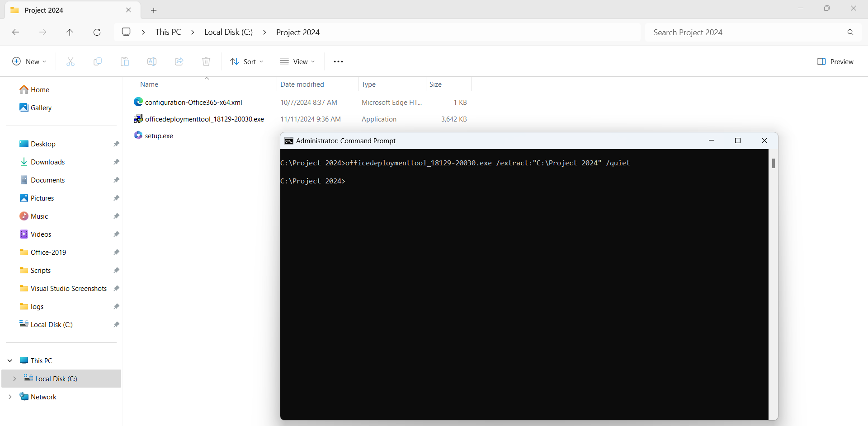
Task: Select the Copy icon
Action: pyautogui.click(x=98, y=61)
